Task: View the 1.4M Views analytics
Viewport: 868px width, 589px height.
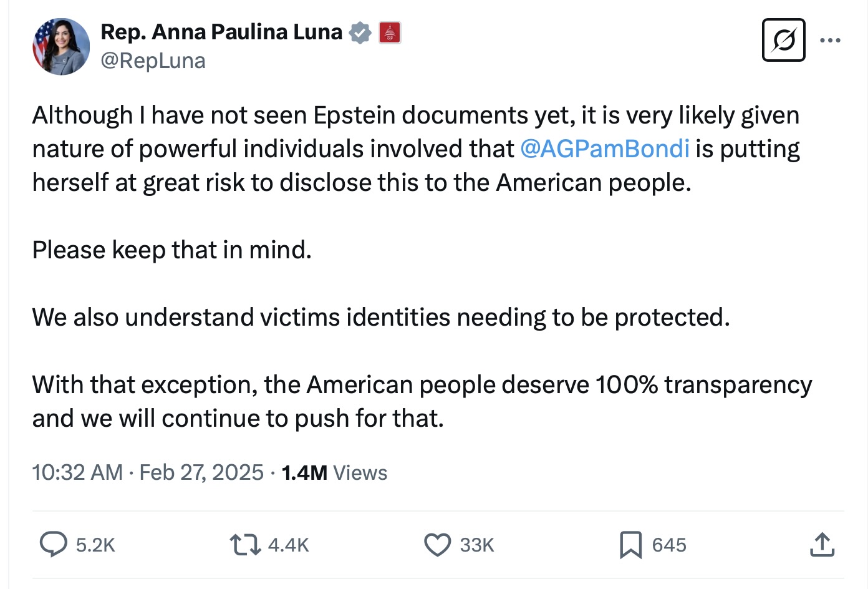Action: pyautogui.click(x=334, y=472)
